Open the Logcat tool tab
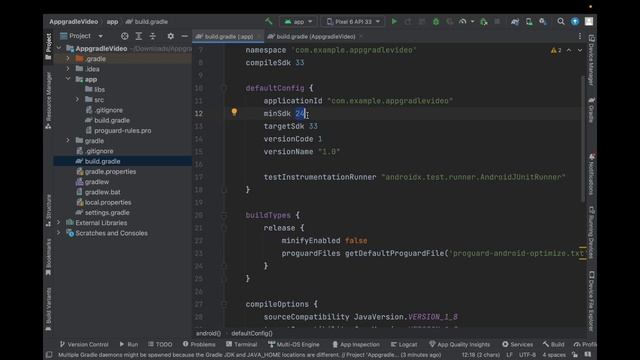The image size is (640, 360). click(x=404, y=344)
